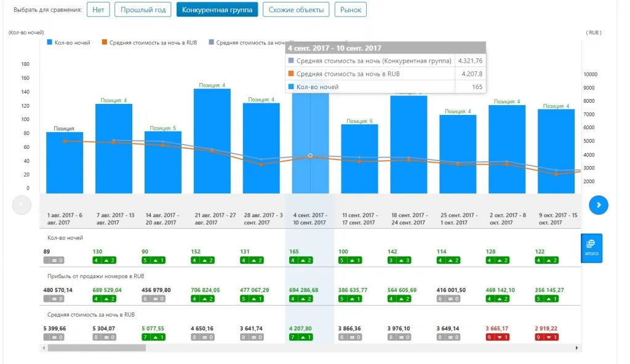Image resolution: width=630 pixels, height=364 pixels.
Task: Select Схожие объекты comparison option
Action: click(x=296, y=10)
